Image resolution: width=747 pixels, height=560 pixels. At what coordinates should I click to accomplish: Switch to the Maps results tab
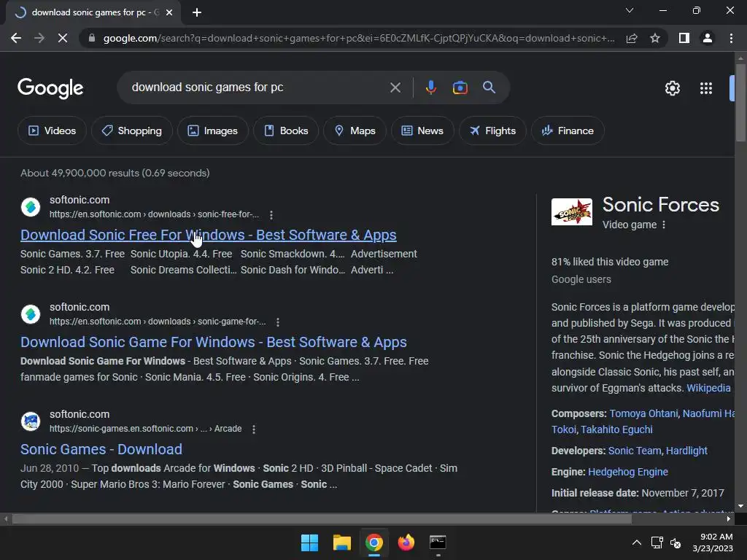(x=355, y=131)
